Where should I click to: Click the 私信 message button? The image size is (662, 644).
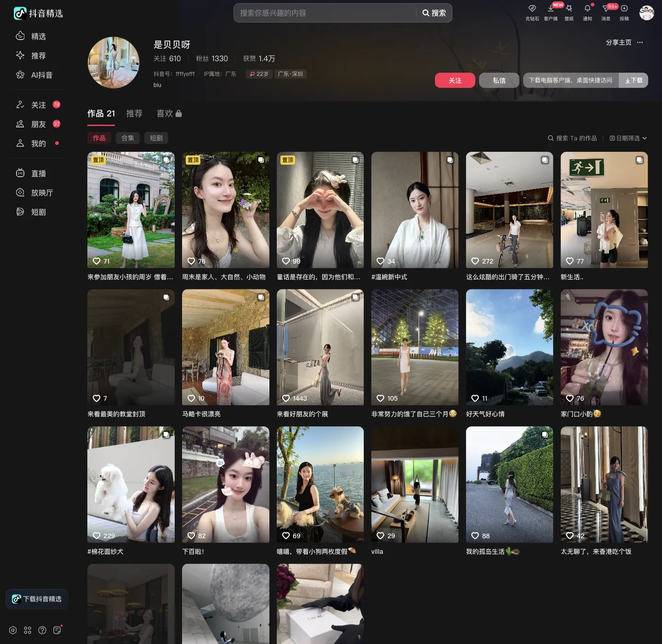pyautogui.click(x=499, y=80)
